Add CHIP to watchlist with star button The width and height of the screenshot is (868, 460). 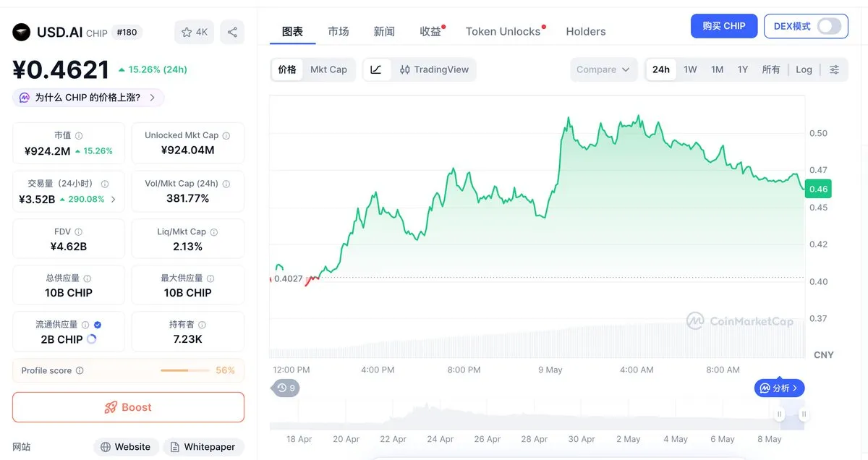point(194,32)
